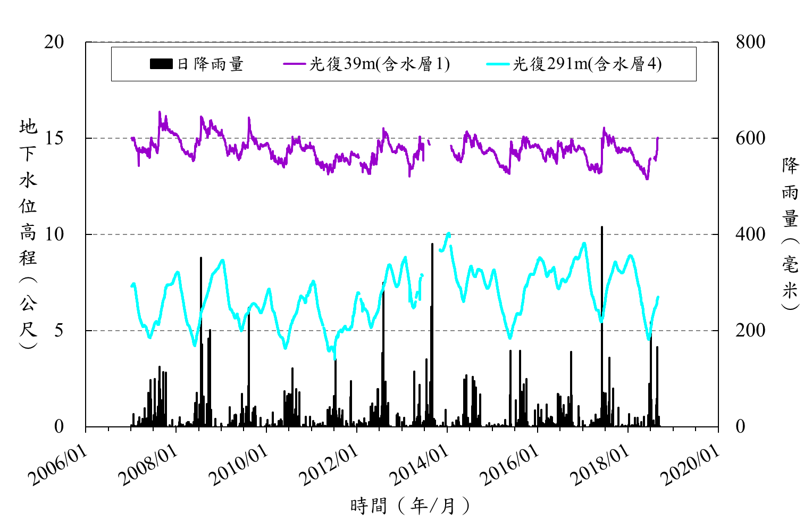Click the lowest dip of the purple line
This screenshot has height=530, width=812.
(647, 179)
